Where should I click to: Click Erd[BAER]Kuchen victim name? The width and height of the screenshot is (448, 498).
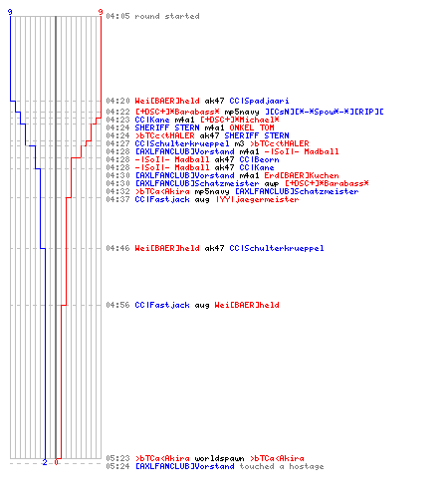click(x=302, y=175)
